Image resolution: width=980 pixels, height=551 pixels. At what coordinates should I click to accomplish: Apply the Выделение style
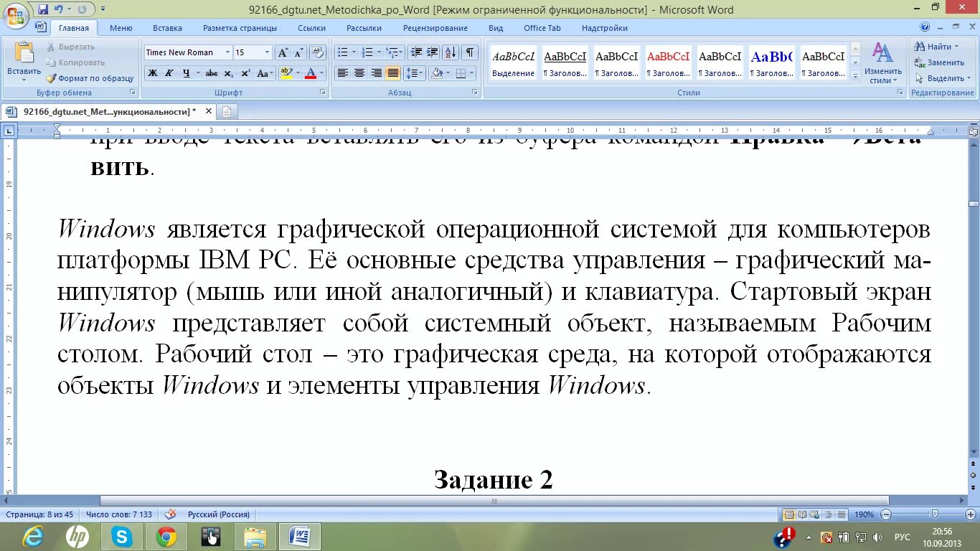[x=514, y=63]
